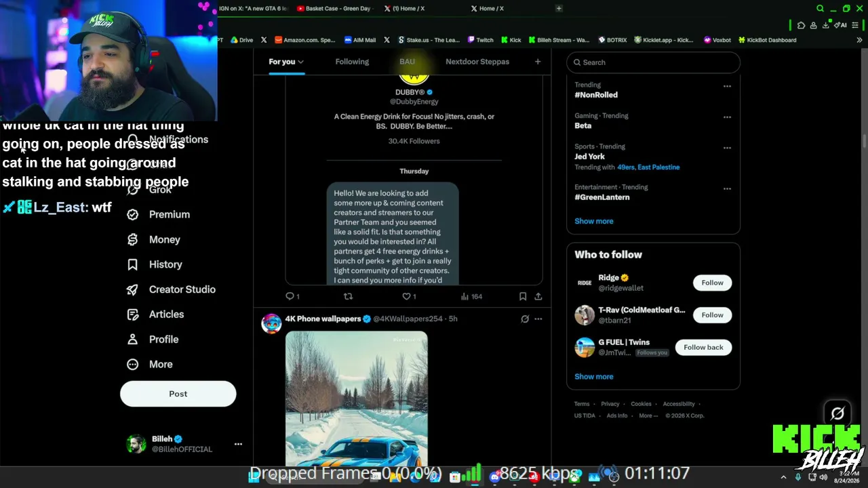The height and width of the screenshot is (488, 868).
Task: Open the Money dollar-sign icon
Action: [x=132, y=239]
